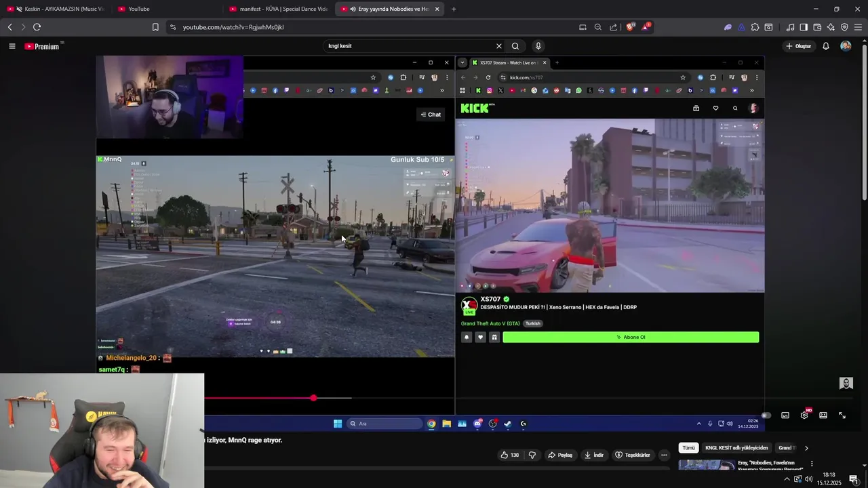The height and width of the screenshot is (488, 868).
Task: Open the Brave Wallet icon
Action: 817,27
